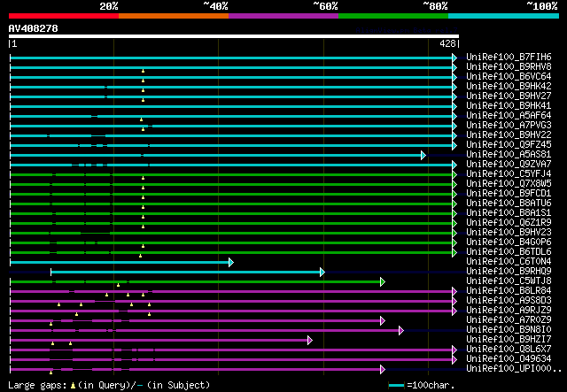Image resolution: width=567 pixels, height=392 pixels.
Task: Click the purple arrowhead ending the UPI000.. alignment
Action: tap(383, 370)
